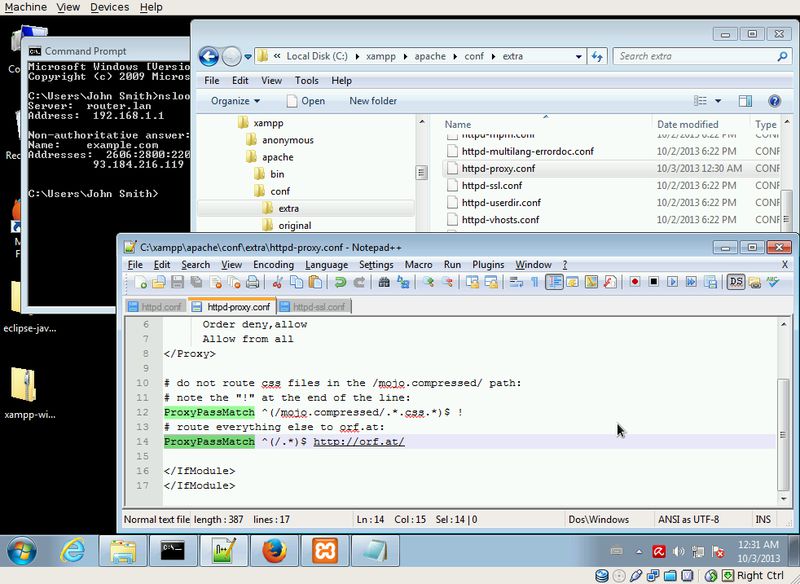Click the Print icon in Notepad++ toolbar
Image resolution: width=800 pixels, height=584 pixels.
(251, 283)
